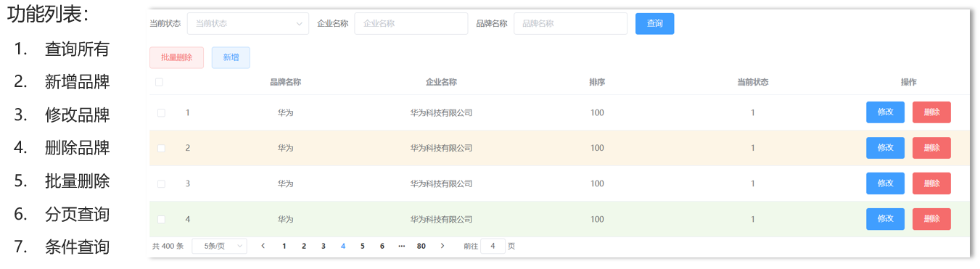Viewport: 980px width, 269px height.
Task: Go to previous page with left arrow
Action: tap(263, 247)
